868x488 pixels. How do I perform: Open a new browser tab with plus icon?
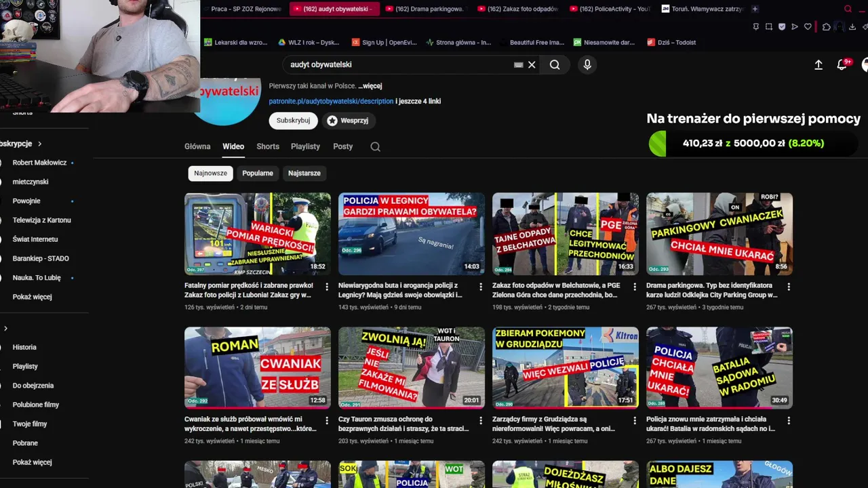coord(755,9)
